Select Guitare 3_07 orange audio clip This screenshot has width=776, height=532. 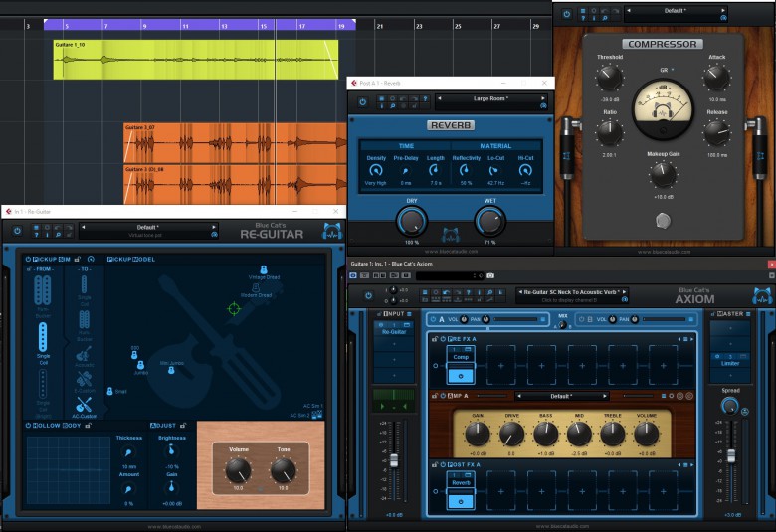[x=235, y=143]
